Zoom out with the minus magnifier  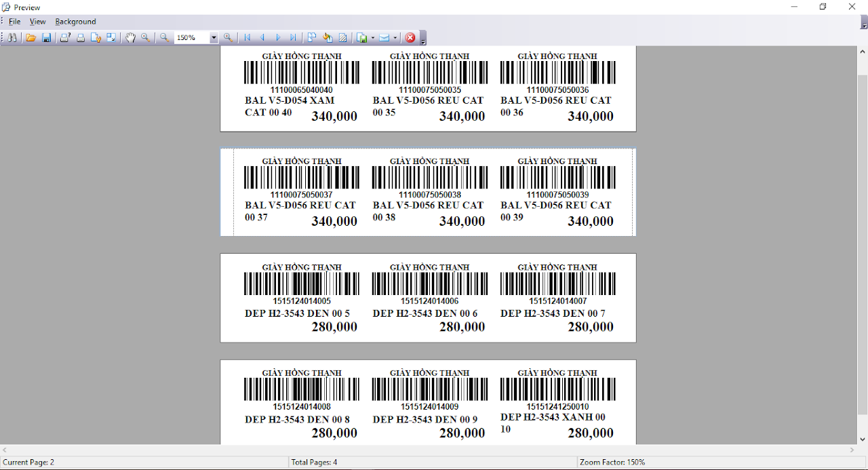point(164,38)
